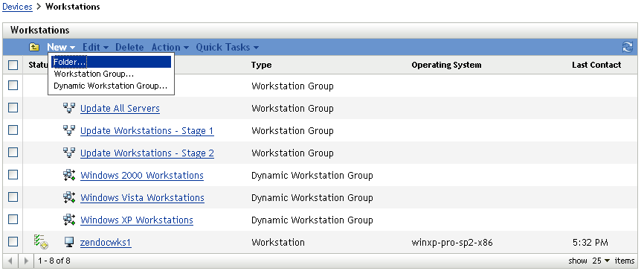This screenshot has width=644, height=271.
Task: Choose Folder... from the New menu
Action: point(112,62)
